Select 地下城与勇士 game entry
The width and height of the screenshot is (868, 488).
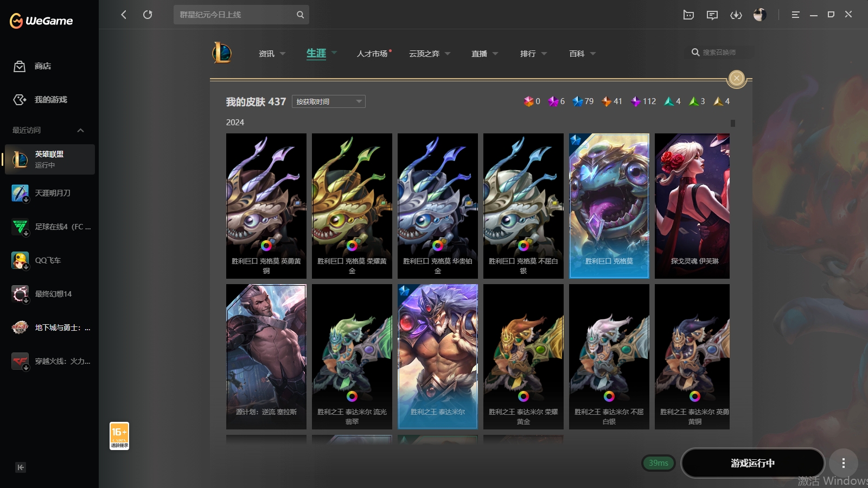pos(50,328)
